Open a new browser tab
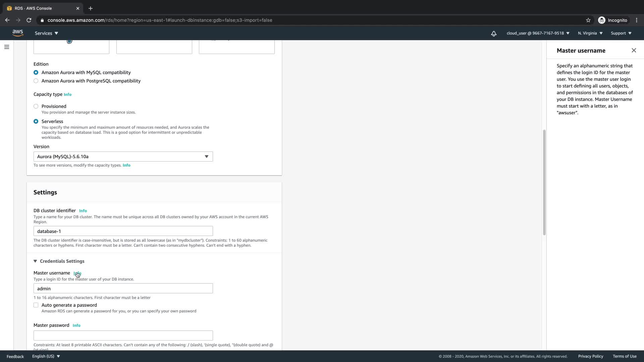644x362 pixels. coord(91,8)
